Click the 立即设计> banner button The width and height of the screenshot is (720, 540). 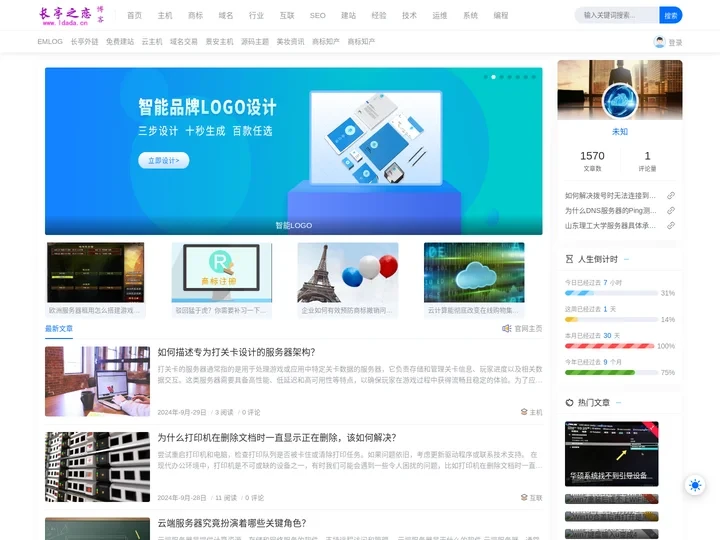[x=163, y=160]
